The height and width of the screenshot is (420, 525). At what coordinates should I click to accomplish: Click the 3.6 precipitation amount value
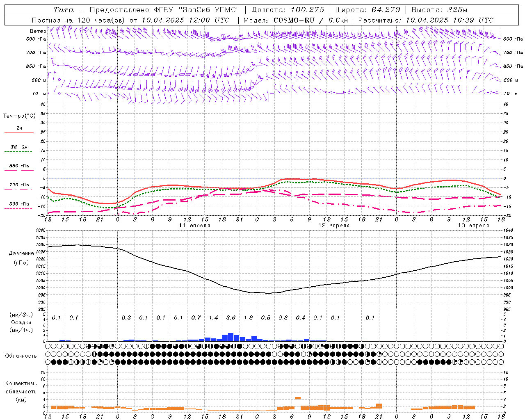(231, 317)
